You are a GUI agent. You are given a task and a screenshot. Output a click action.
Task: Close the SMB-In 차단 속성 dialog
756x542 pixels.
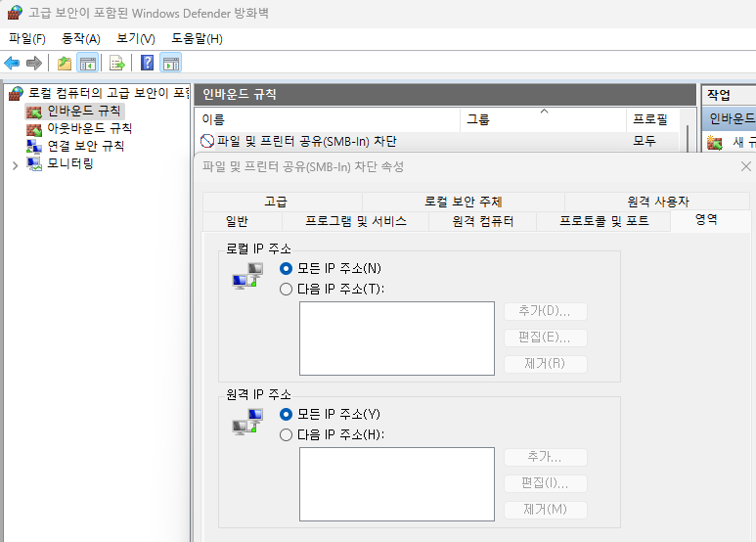[x=745, y=166]
